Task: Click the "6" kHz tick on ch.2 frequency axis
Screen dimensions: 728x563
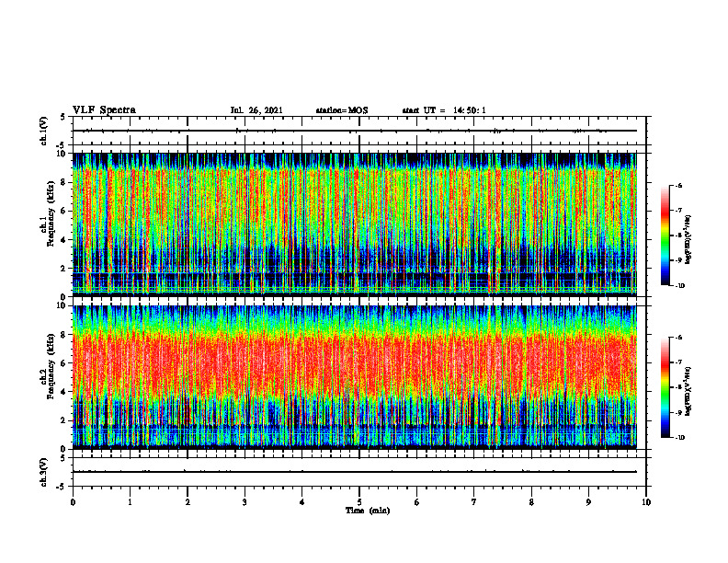Action: (63, 363)
